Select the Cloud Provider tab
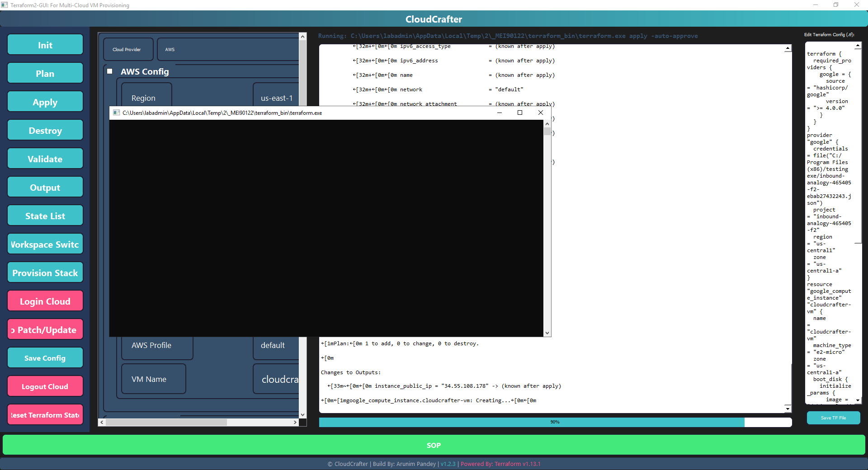 coord(127,49)
